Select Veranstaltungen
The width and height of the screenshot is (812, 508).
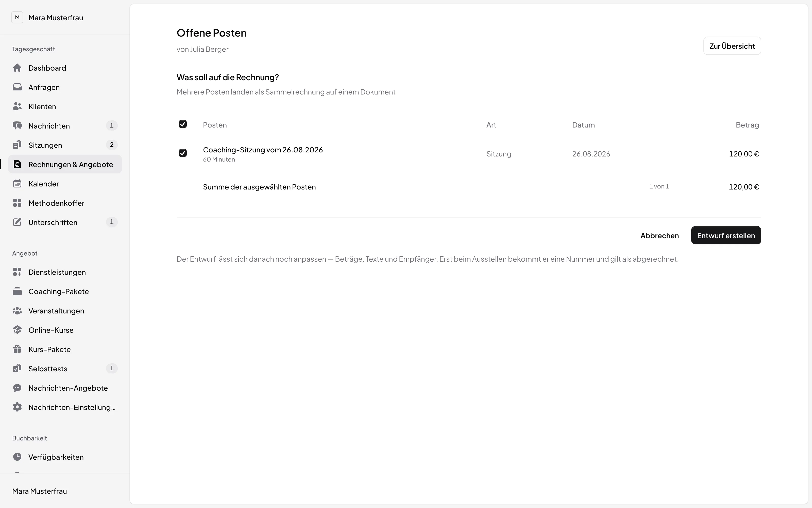coord(65,311)
